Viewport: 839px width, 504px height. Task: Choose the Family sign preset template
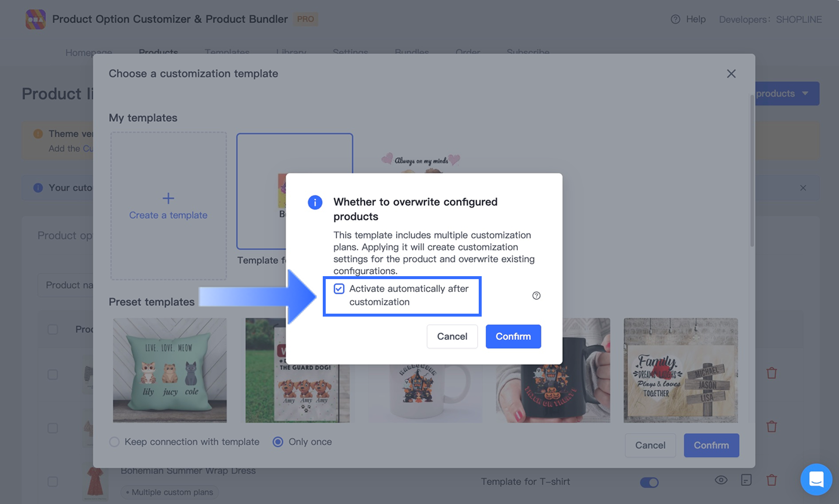[x=681, y=370]
